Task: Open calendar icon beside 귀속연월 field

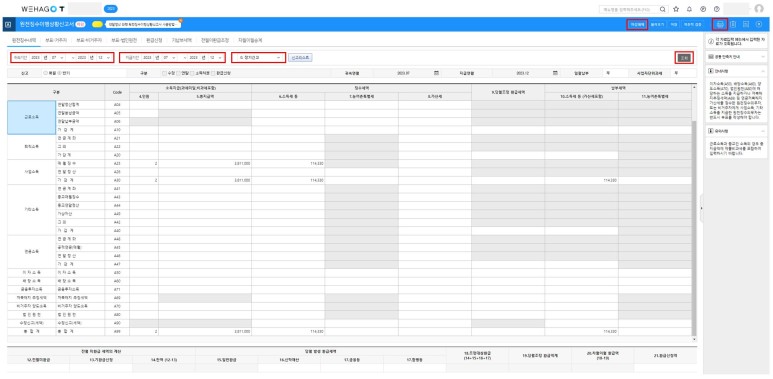Action: pyautogui.click(x=436, y=73)
